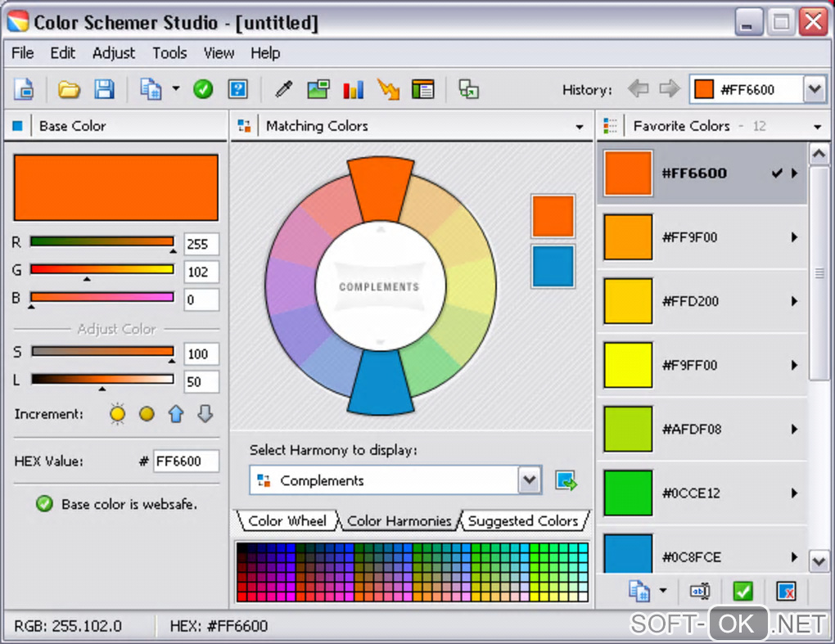Select the blue complement color swatch
Image resolution: width=835 pixels, height=644 pixels.
[x=553, y=266]
